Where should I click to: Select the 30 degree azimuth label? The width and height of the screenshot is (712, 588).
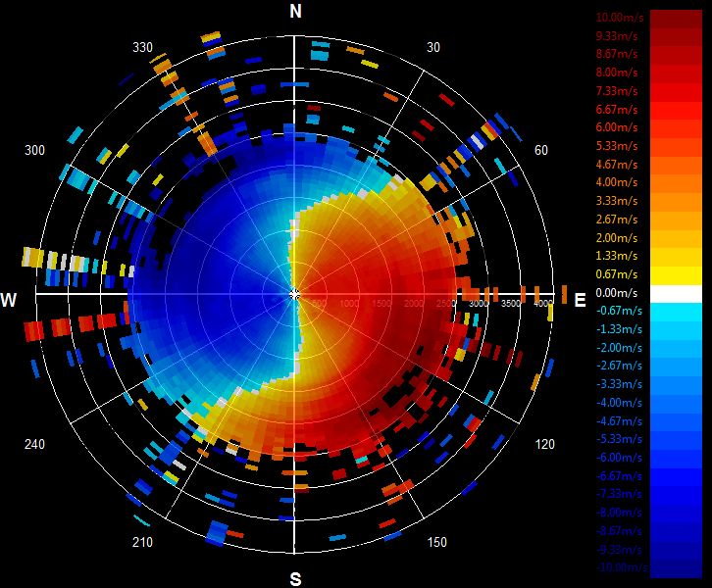point(433,48)
